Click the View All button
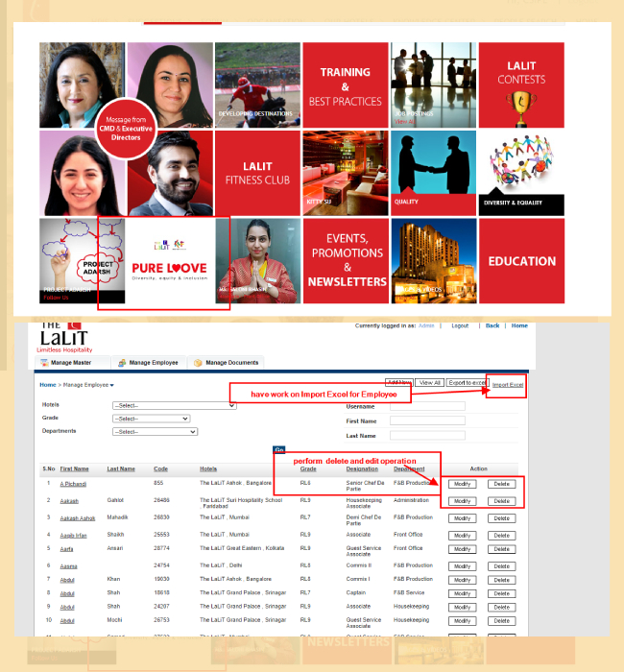 429,383
